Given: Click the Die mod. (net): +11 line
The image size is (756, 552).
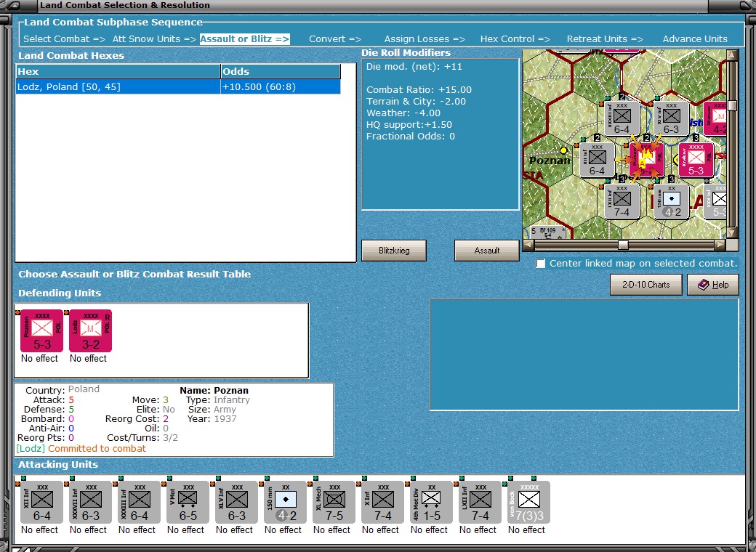Looking at the screenshot, I should click(x=414, y=67).
